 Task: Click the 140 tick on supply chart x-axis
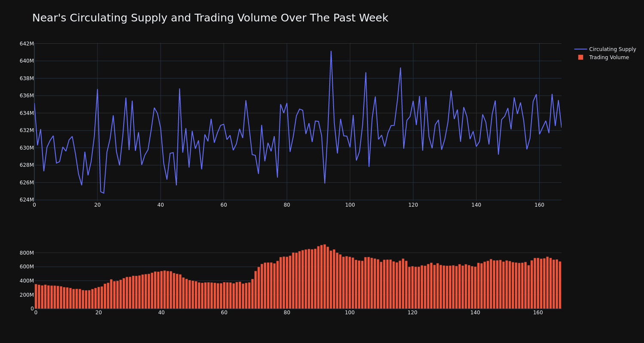(476, 205)
